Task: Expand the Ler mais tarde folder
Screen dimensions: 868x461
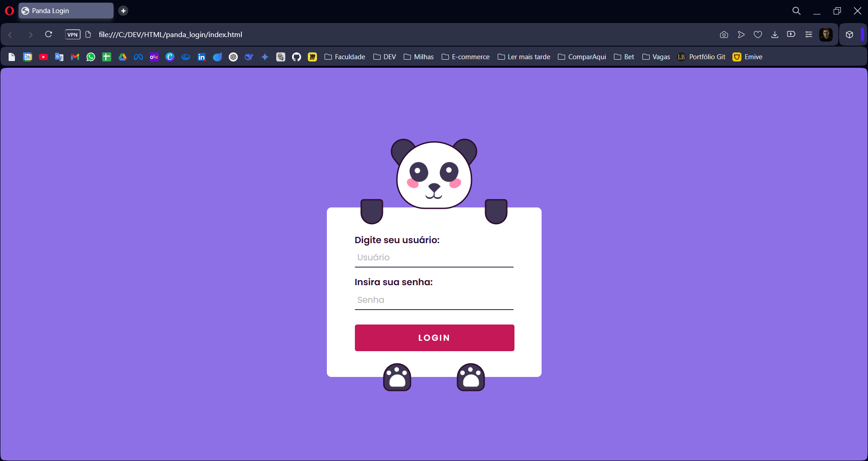Action: (x=524, y=57)
